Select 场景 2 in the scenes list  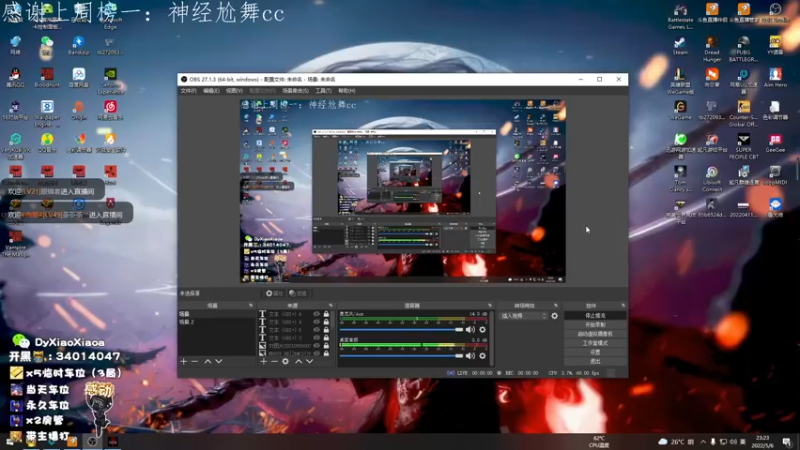click(216, 322)
